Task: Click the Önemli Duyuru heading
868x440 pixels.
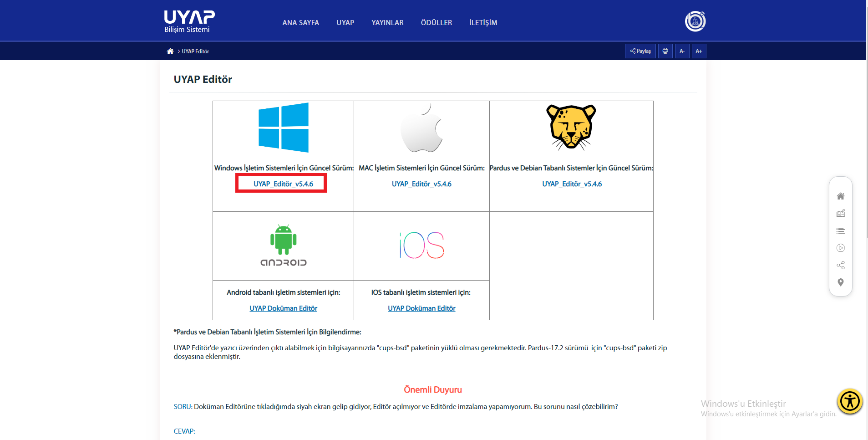Action: [x=433, y=390]
